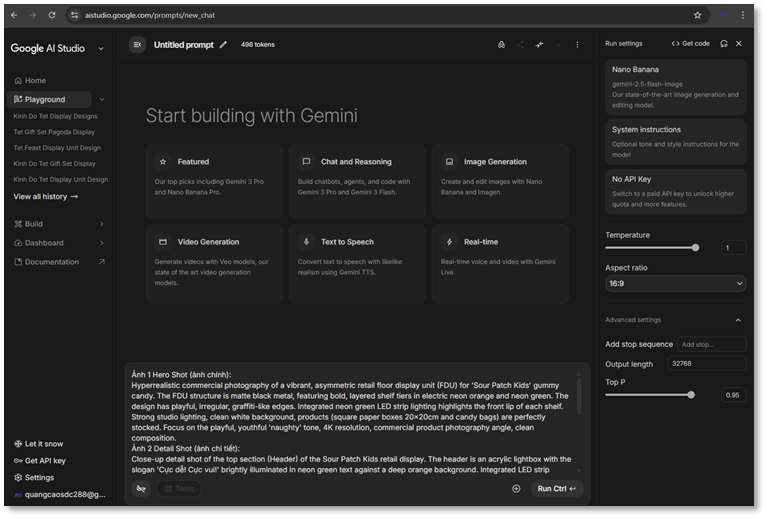
Task: Close the Run settings panel
Action: [x=739, y=44]
